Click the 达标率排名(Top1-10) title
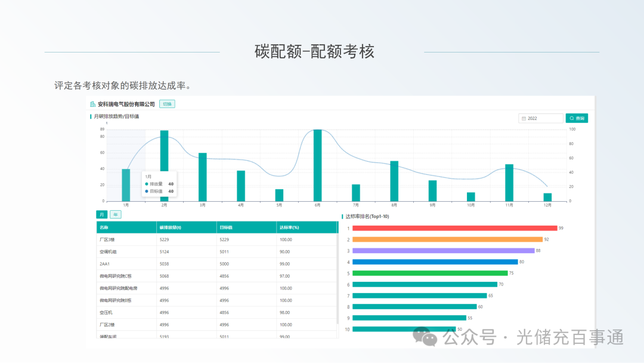Screen dimensions: 644x363 click(367, 216)
